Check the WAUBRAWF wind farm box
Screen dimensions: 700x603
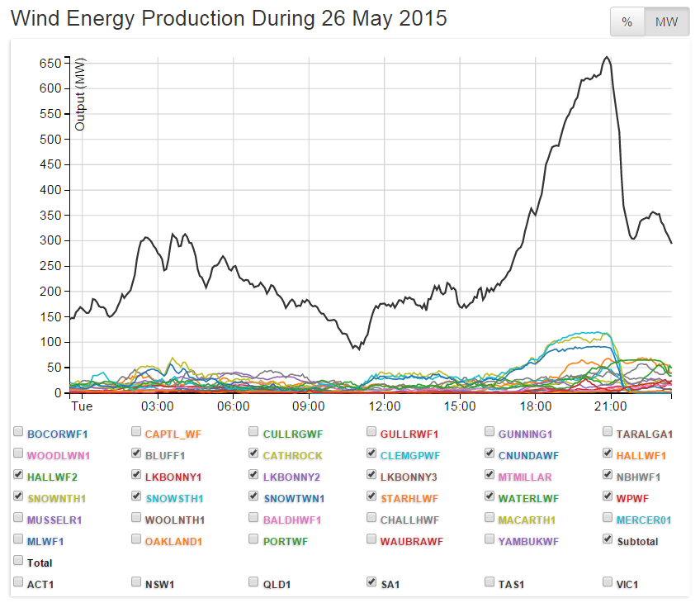[372, 540]
